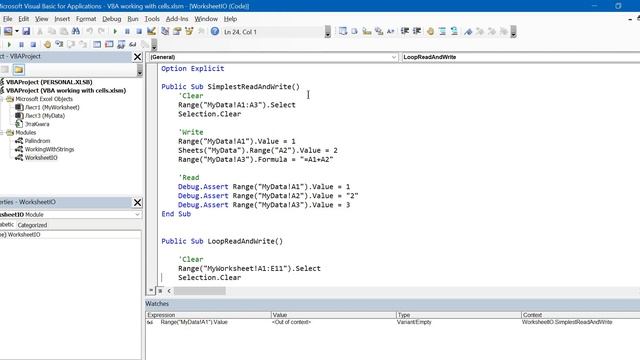640x360 pixels.
Task: Select VBAProject (PERSONAL.XLSB) node
Action: point(49,82)
